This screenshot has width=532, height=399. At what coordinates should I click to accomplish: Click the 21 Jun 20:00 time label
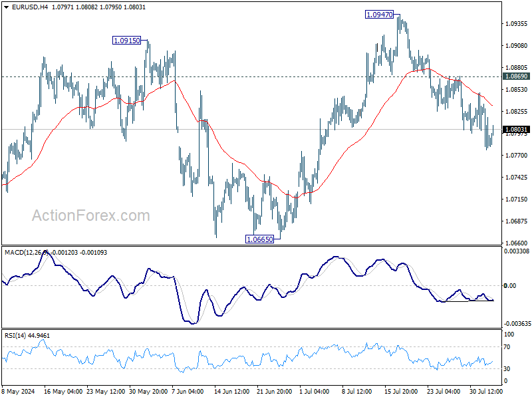coord(274,391)
